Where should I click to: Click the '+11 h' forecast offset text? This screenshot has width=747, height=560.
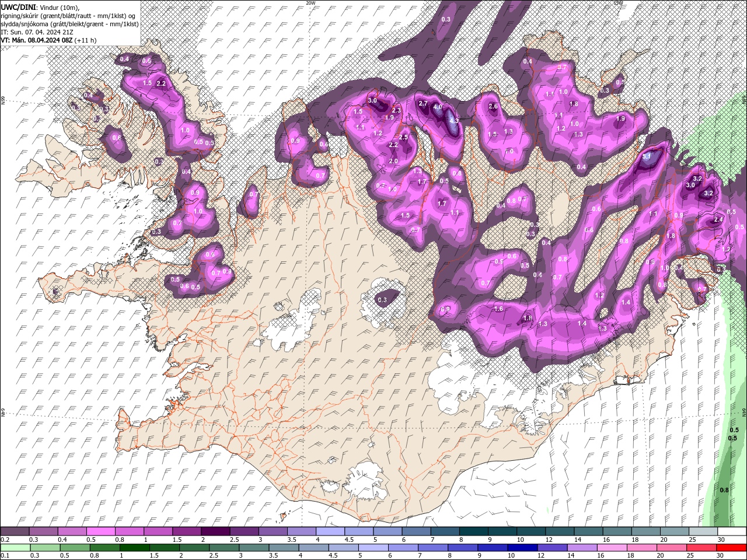tap(85, 40)
